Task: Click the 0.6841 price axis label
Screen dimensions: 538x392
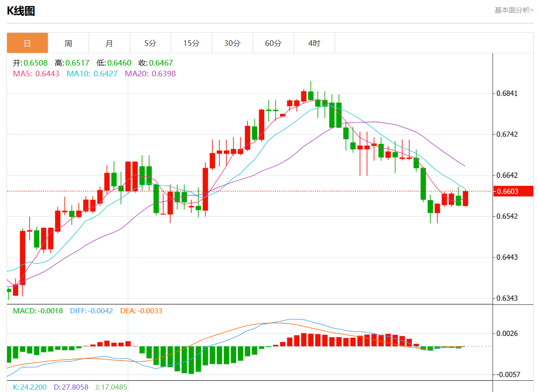Action: point(508,93)
